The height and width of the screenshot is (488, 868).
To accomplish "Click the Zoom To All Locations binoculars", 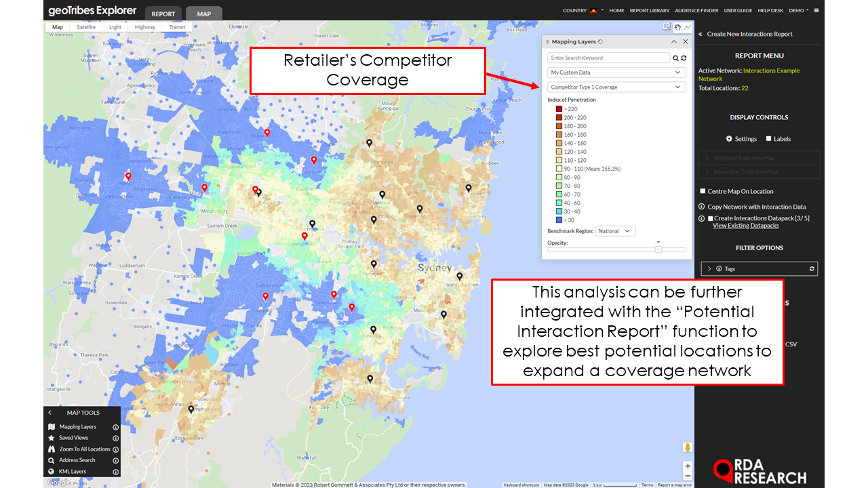I will 52,449.
